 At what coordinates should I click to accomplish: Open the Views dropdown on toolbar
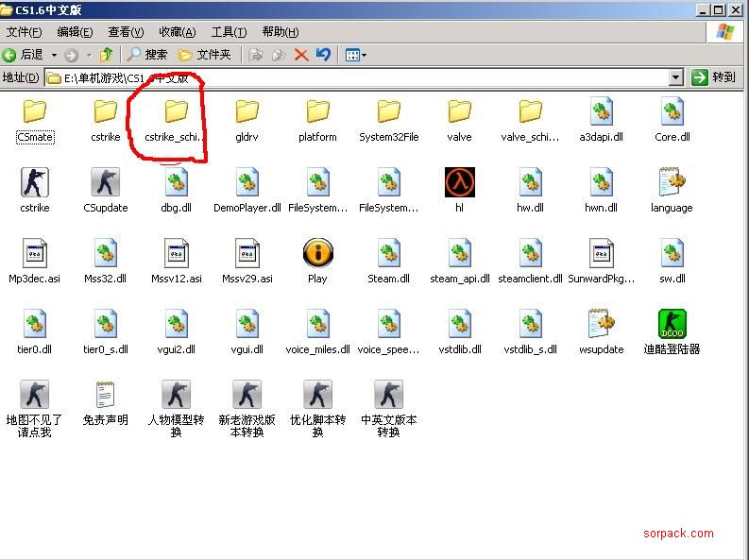(x=355, y=55)
